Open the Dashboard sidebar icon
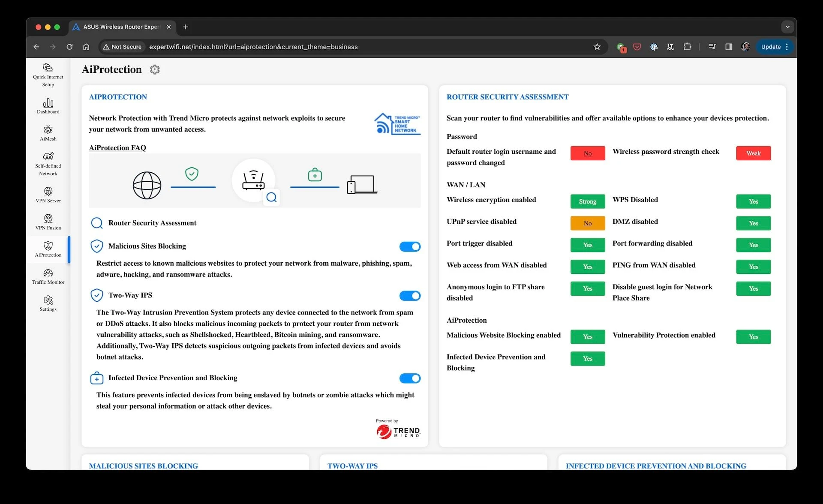The height and width of the screenshot is (504, 823). (x=48, y=106)
